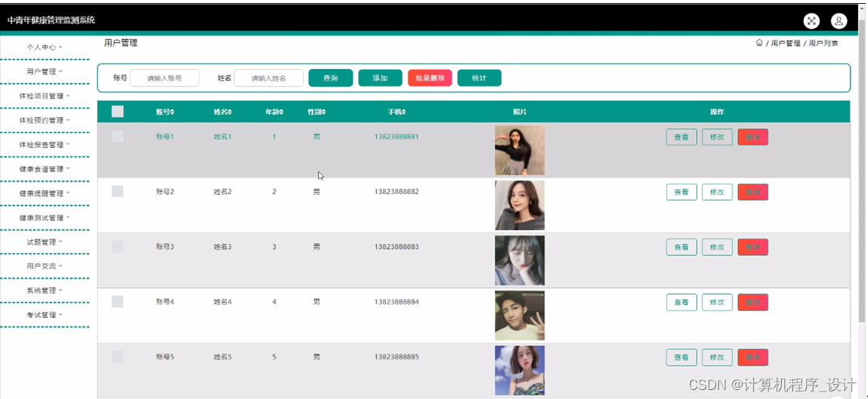Image resolution: width=868 pixels, height=399 pixels.
Task: Expand the 试题管理 sidebar menu
Action: coord(45,242)
